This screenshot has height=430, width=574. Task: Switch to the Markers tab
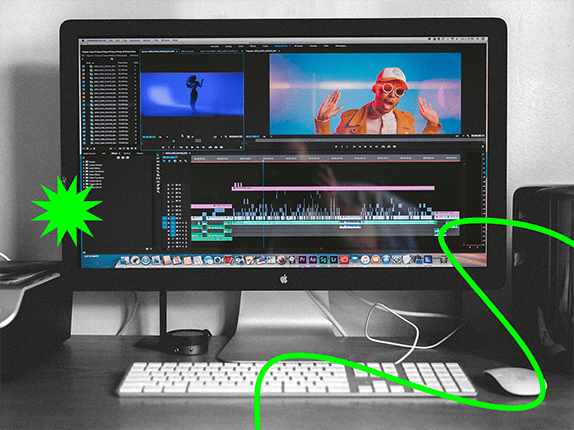(x=127, y=153)
